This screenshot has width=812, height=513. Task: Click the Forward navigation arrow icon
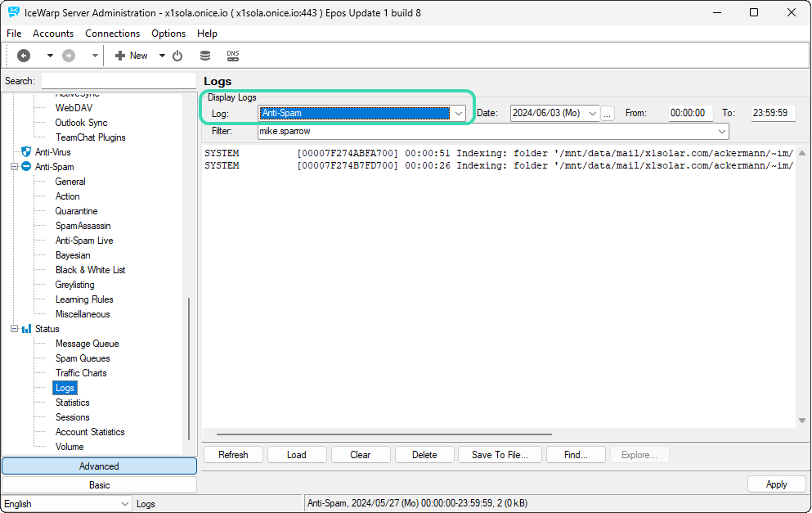tap(69, 56)
